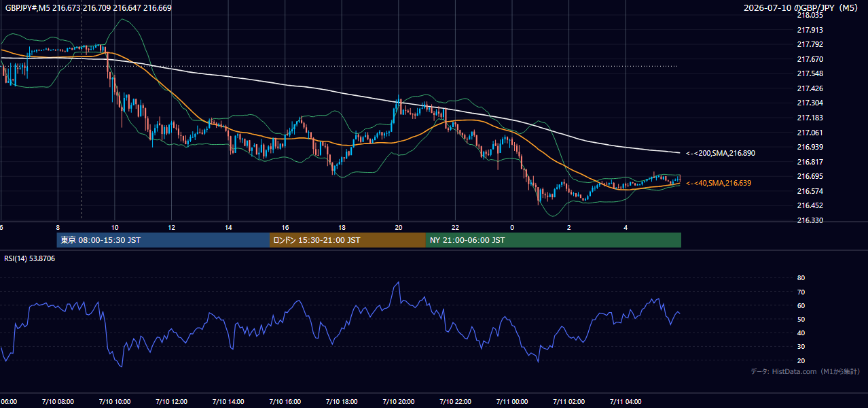
Task: Click hour label 0 under price chart
Action: tap(512, 227)
